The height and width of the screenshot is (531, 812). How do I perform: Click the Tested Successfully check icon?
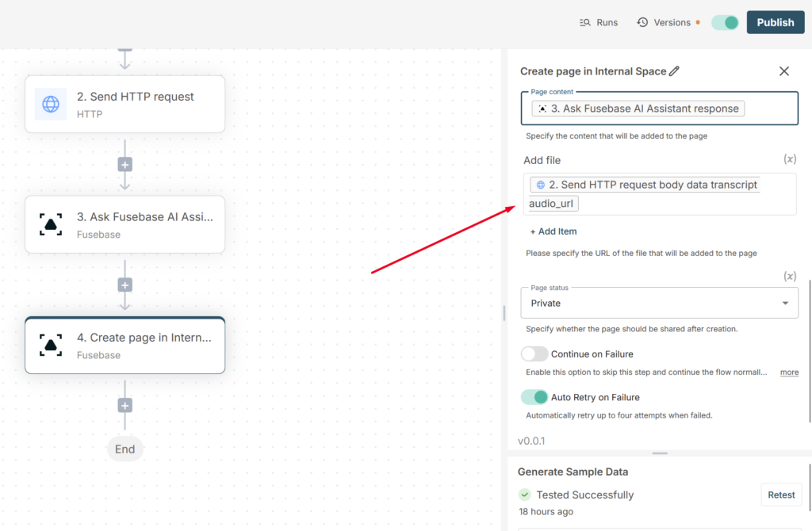525,495
